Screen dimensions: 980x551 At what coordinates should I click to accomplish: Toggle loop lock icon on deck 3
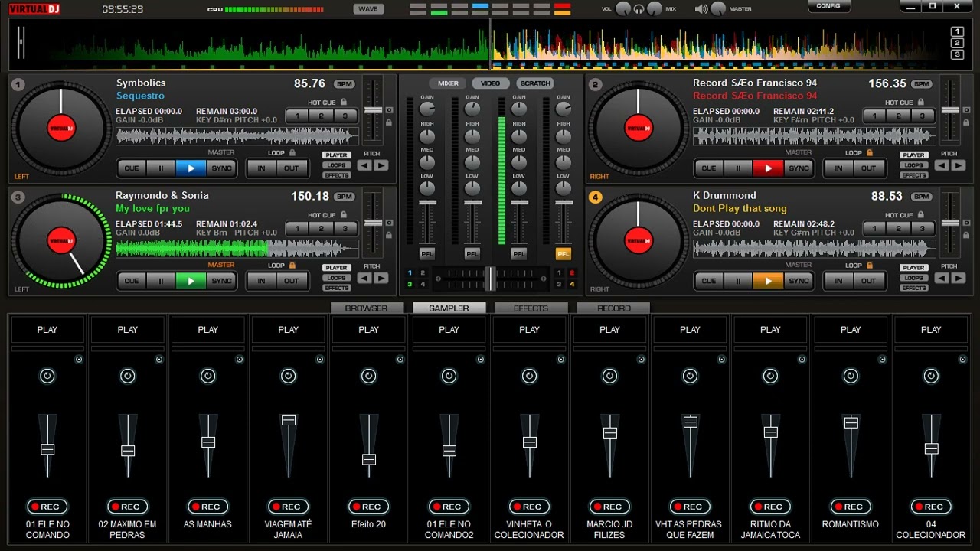pyautogui.click(x=292, y=265)
